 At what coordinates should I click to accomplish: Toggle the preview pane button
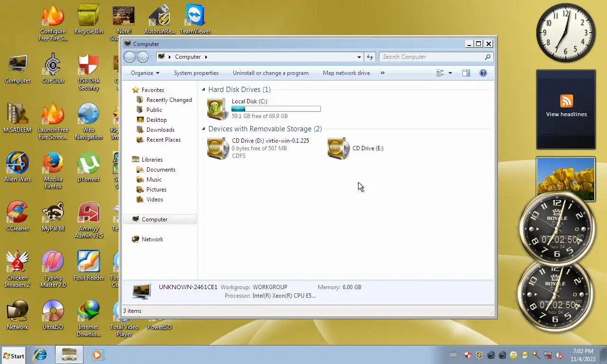click(x=466, y=73)
